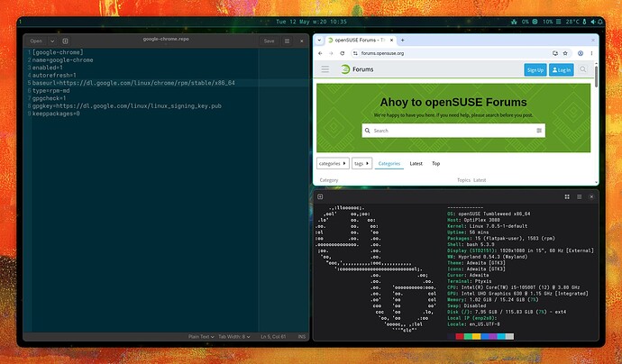Open Chrome's three-dot menu
The height and width of the screenshot is (364, 622).
[x=591, y=53]
